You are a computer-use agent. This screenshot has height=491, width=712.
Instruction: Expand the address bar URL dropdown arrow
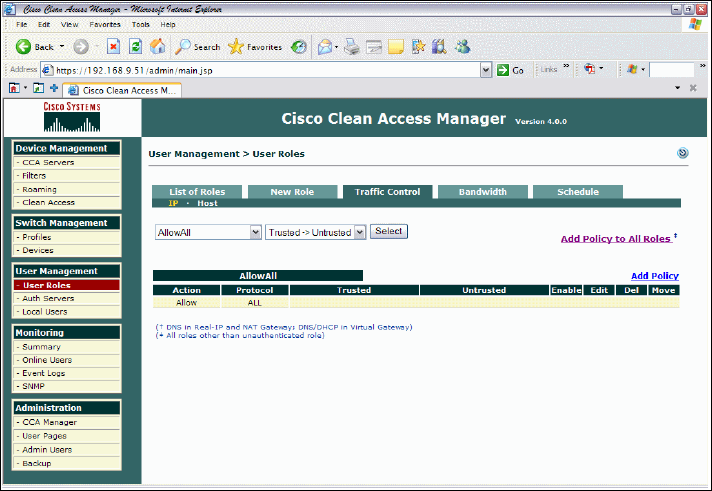486,70
